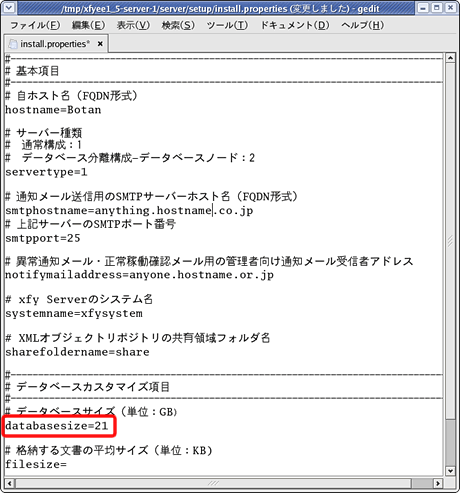This screenshot has width=460, height=493.
Task: Open the ヘルプ(H) menu
Action: [x=362, y=25]
